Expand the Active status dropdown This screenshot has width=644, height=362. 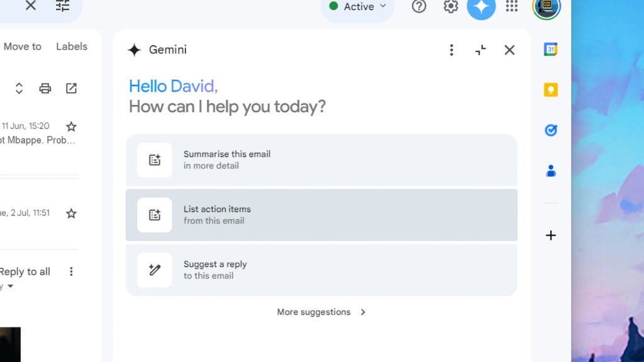[358, 7]
